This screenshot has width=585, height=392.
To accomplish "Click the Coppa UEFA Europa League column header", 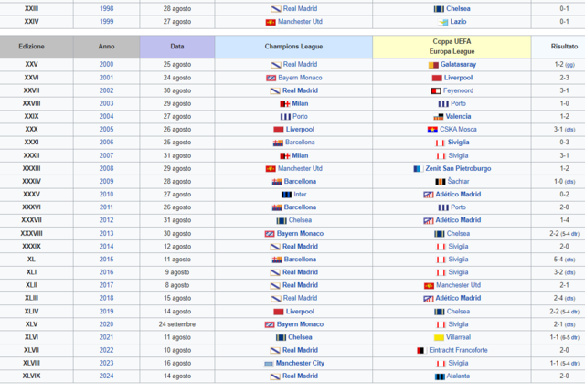I will tap(452, 47).
